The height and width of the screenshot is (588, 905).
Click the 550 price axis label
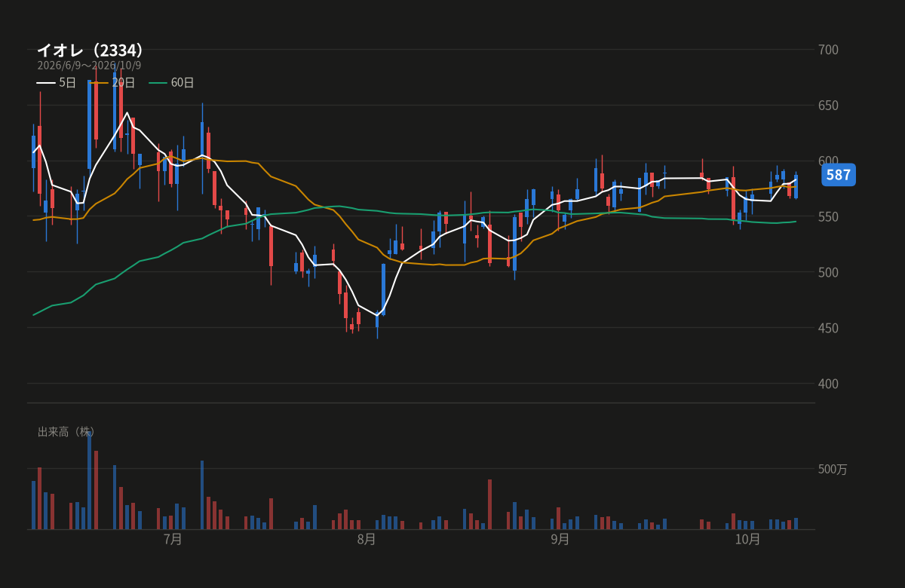(828, 217)
